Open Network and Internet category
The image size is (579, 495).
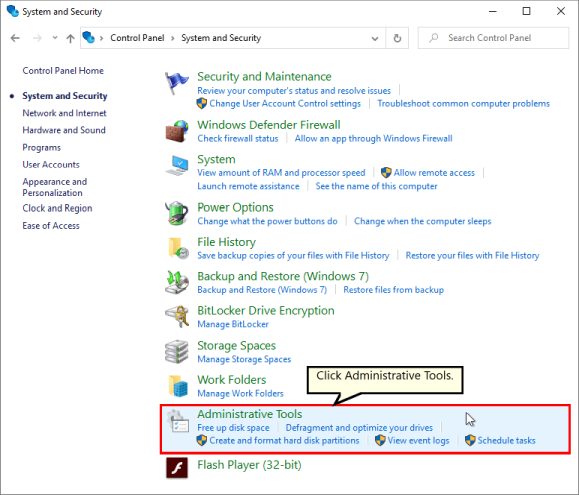(64, 113)
